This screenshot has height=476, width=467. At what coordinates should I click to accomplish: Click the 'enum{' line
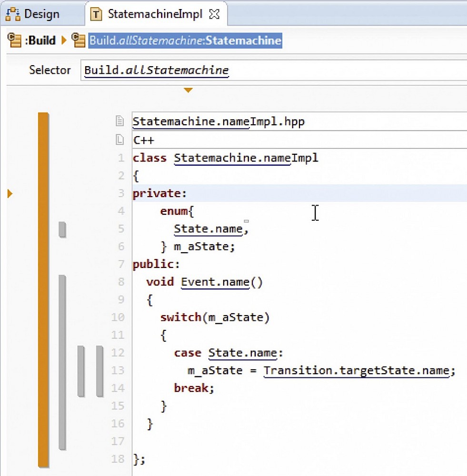(177, 211)
